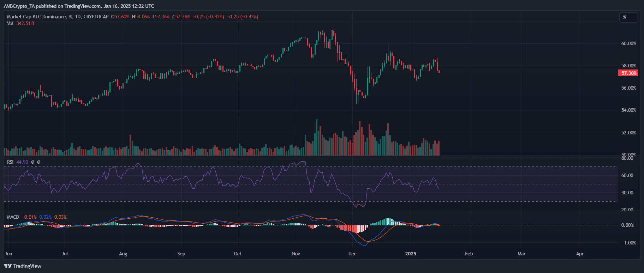The height and width of the screenshot is (273, 644).
Task: Click the Close value C57.36% in header
Action: tap(181, 17)
